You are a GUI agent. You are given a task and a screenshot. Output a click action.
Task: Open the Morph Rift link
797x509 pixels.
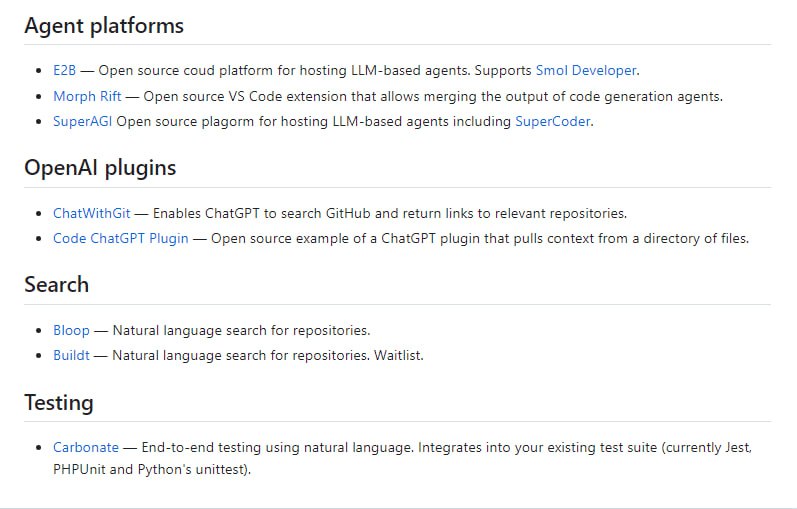(x=89, y=97)
